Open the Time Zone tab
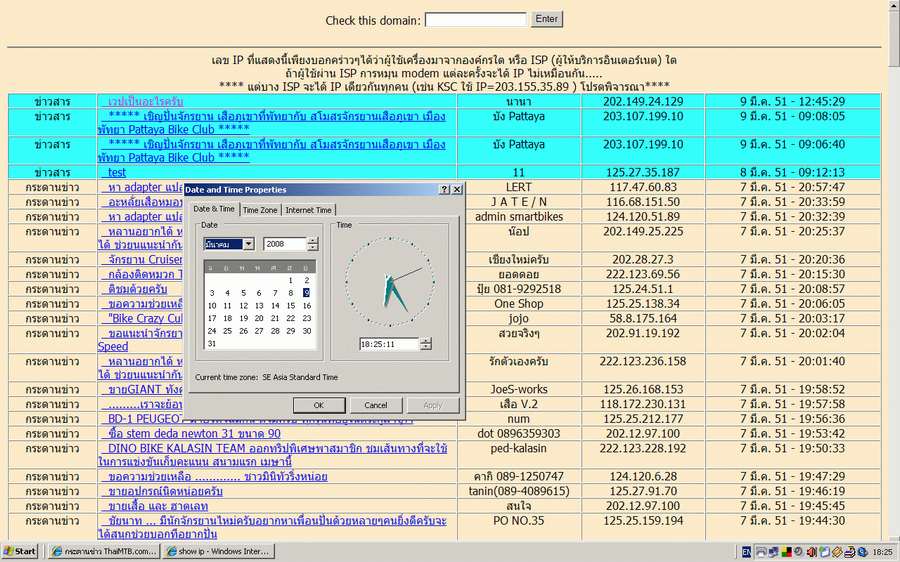The height and width of the screenshot is (562, 900). click(260, 210)
